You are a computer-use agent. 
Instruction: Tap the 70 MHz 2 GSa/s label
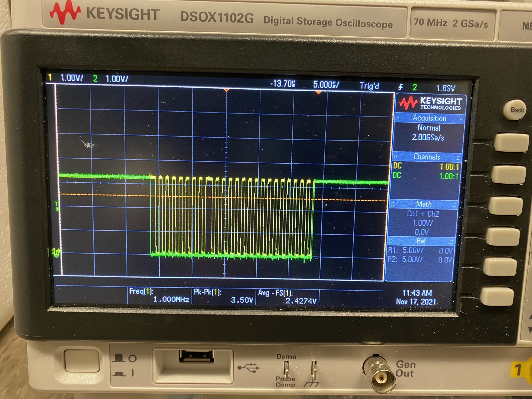[451, 23]
